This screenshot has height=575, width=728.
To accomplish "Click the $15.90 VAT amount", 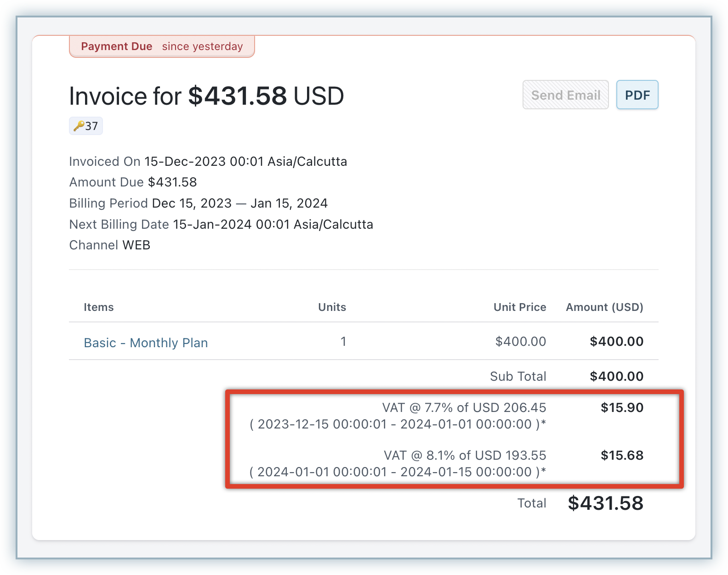I will pyautogui.click(x=622, y=408).
